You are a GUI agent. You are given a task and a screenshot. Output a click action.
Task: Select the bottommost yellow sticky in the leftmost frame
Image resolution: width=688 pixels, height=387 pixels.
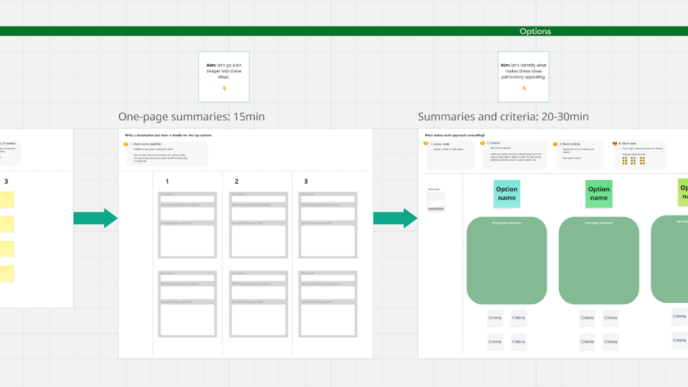point(7,273)
